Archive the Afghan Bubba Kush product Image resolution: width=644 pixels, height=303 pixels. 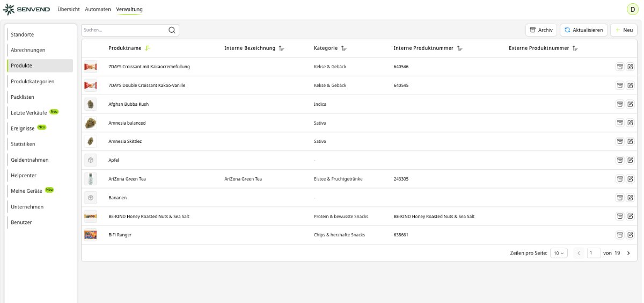click(x=619, y=104)
